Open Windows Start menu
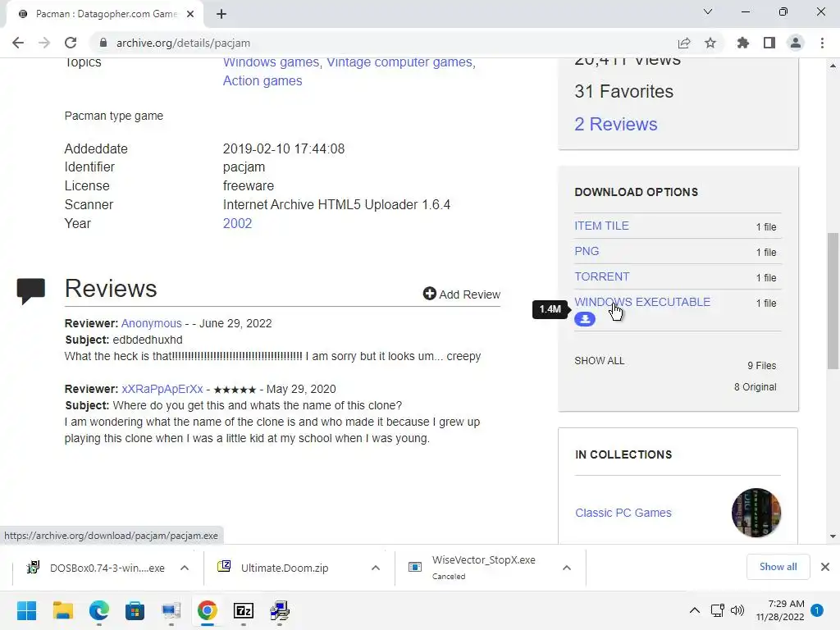840x630 pixels. [x=27, y=610]
